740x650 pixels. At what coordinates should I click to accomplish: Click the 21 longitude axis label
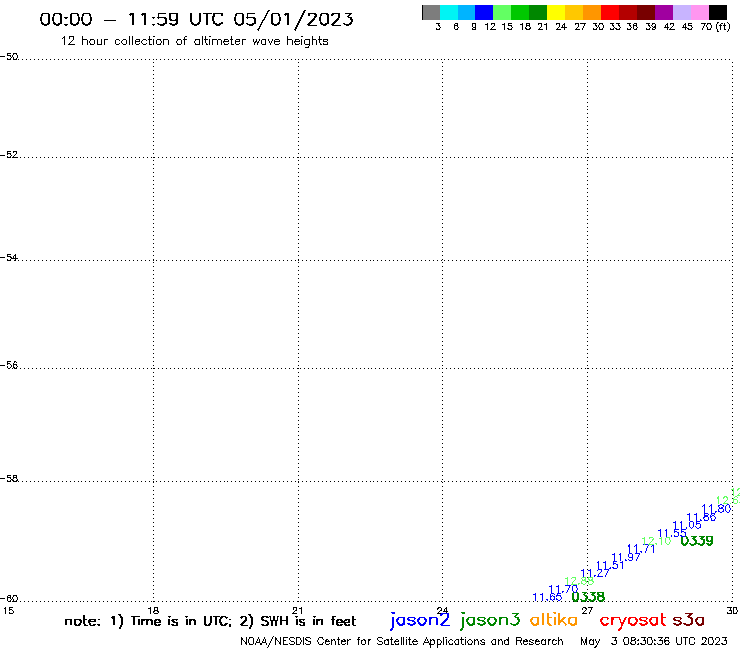pyautogui.click(x=298, y=610)
